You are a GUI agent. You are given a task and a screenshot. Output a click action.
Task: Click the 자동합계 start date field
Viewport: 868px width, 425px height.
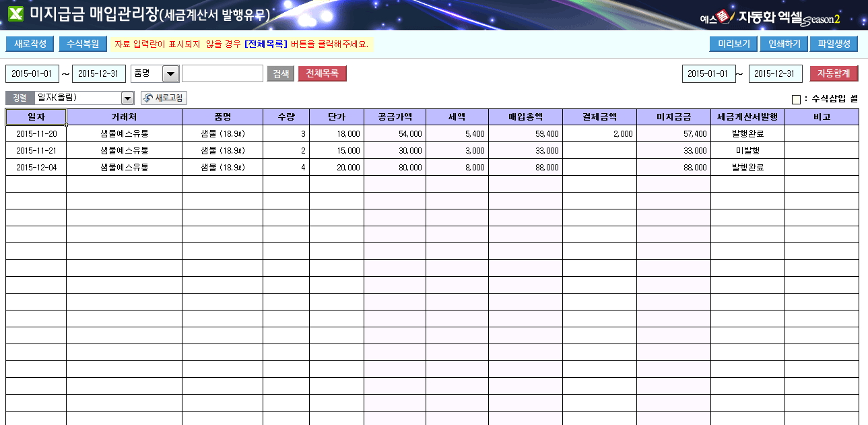(708, 73)
